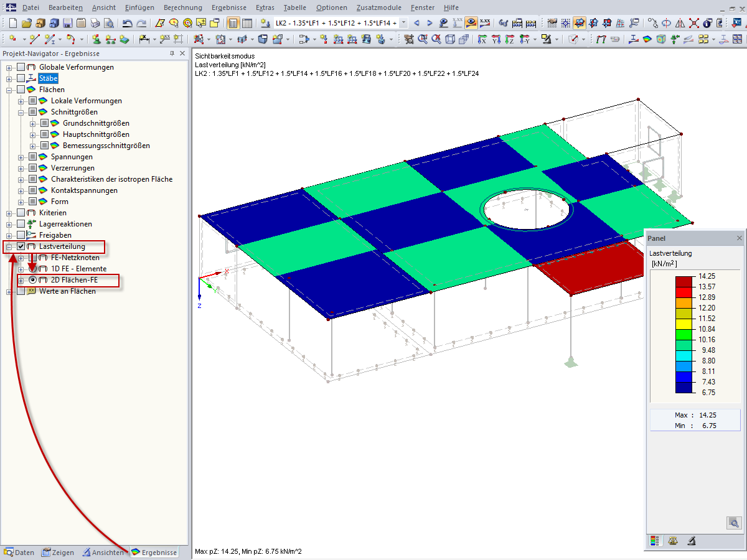
Task: Collapse the Schnittgrößen tree node
Action: click(21, 112)
